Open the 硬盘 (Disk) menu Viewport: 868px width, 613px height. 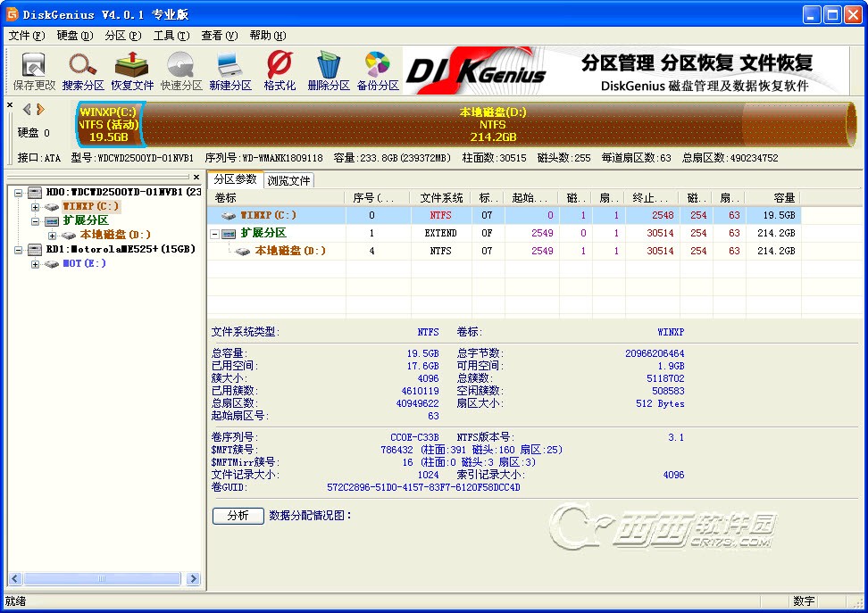(x=74, y=36)
